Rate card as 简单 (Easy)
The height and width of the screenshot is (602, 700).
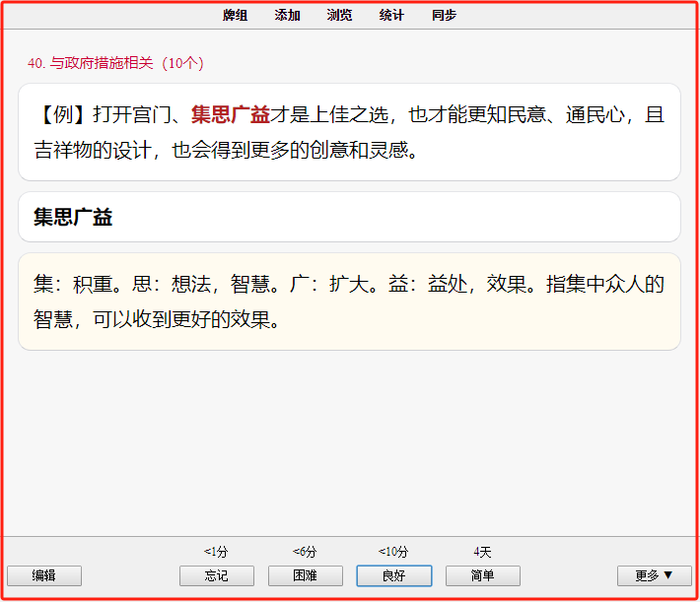click(x=482, y=575)
